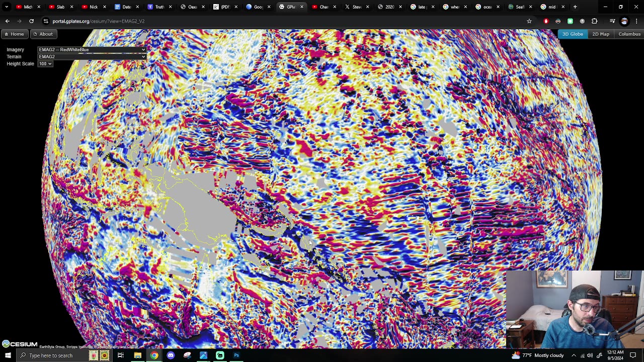This screenshot has height=362, width=644.
Task: Open the tab search dropdown arrow
Action: coord(7,7)
